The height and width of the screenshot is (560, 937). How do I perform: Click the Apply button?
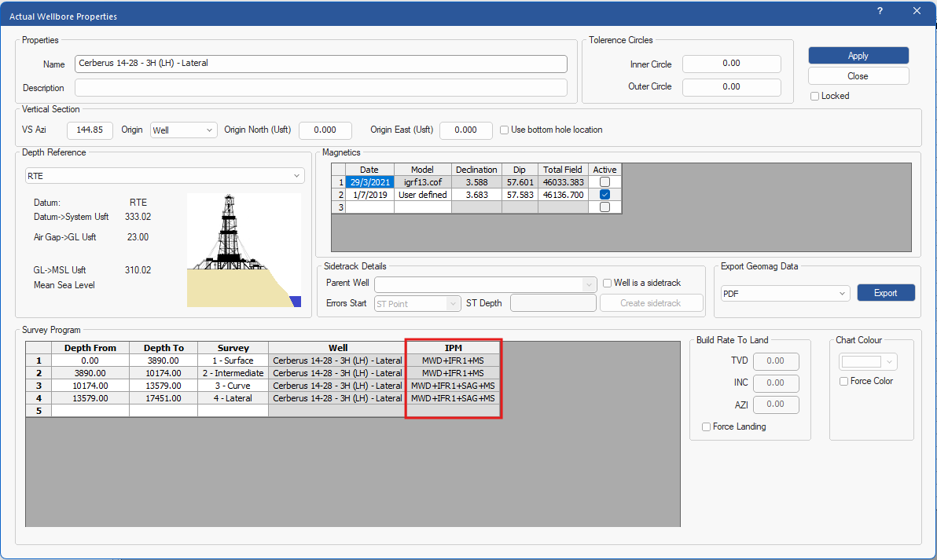858,56
